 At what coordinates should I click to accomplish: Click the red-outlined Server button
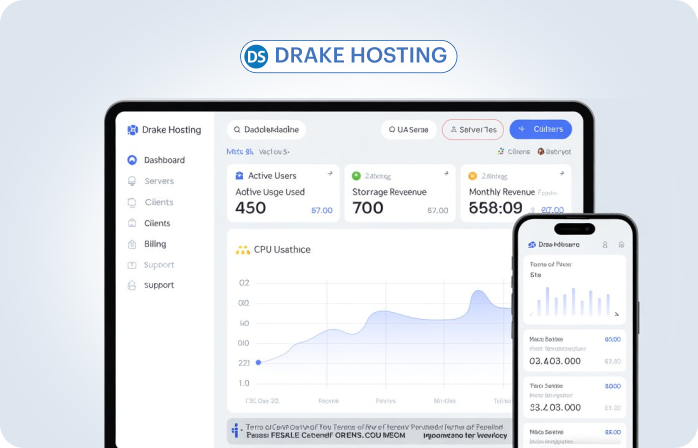coord(473,129)
